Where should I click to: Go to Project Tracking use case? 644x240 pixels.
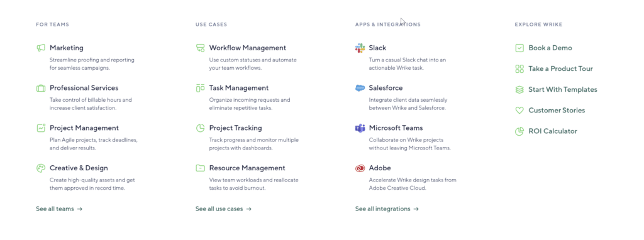coord(235,128)
